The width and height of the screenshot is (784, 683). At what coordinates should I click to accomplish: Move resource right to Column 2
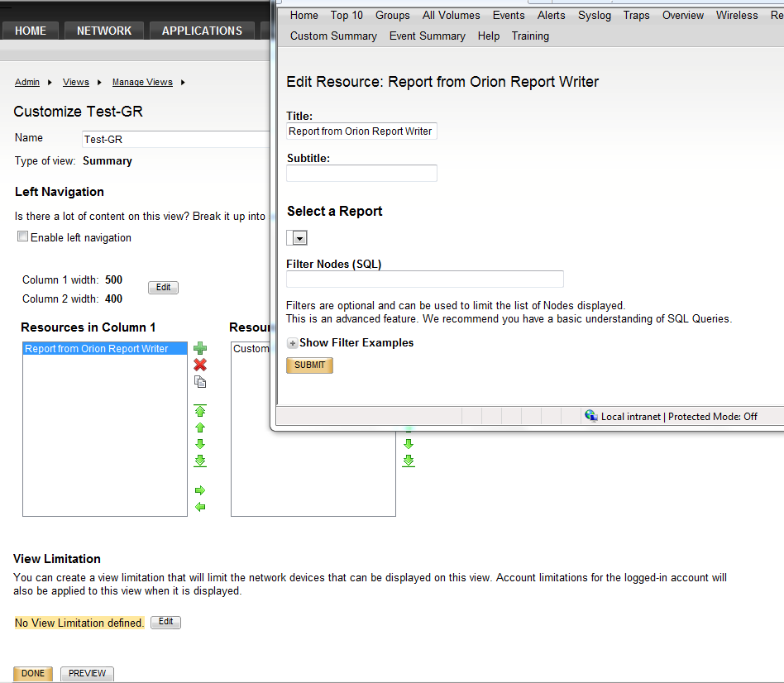[200, 490]
